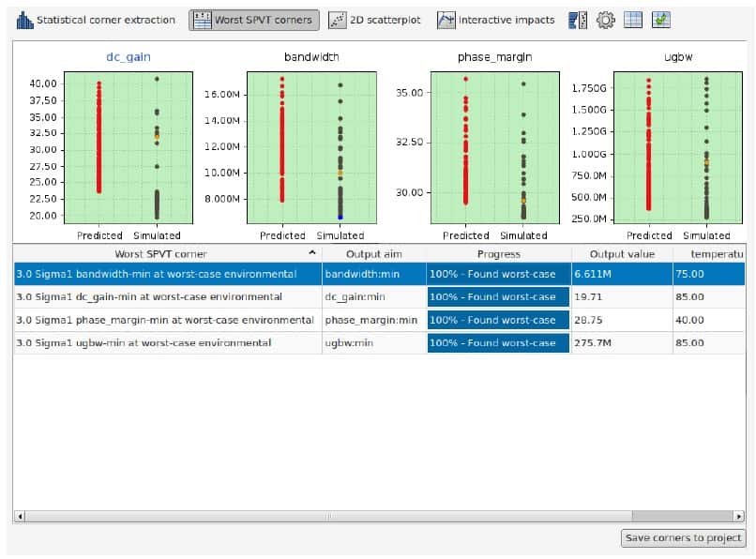Click the progress bar in the phase_margin-min row
This screenshot has width=756, height=559.
click(499, 320)
